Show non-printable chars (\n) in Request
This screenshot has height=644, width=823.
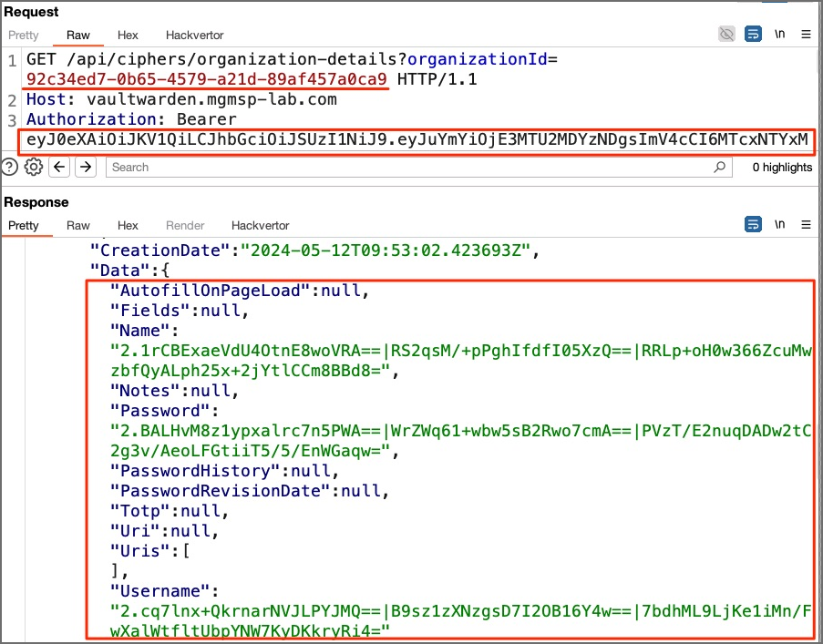tap(779, 35)
